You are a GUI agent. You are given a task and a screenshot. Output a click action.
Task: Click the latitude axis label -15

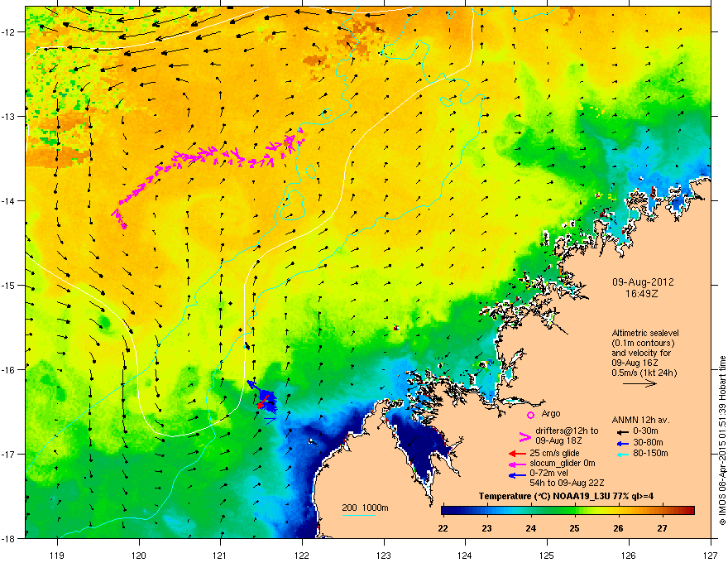pos(8,285)
